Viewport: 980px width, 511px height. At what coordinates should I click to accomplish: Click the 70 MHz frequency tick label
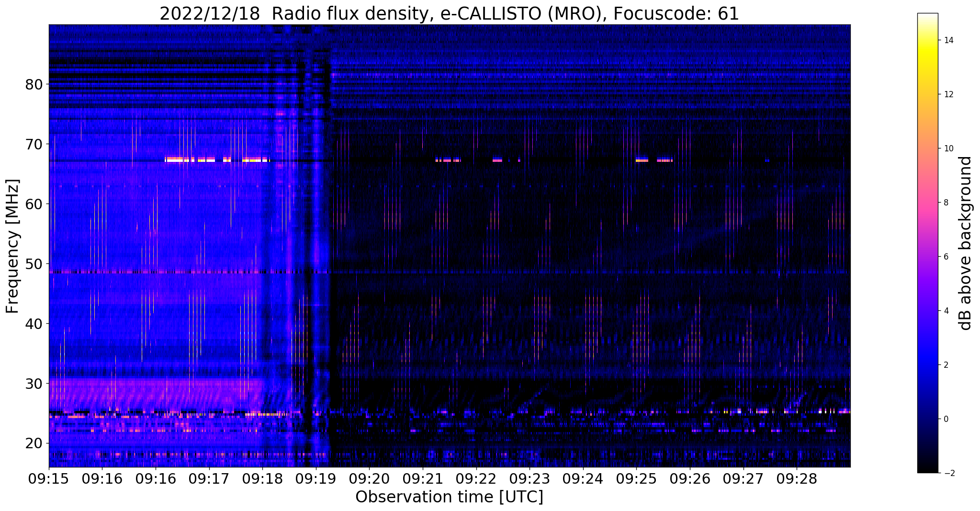point(34,144)
